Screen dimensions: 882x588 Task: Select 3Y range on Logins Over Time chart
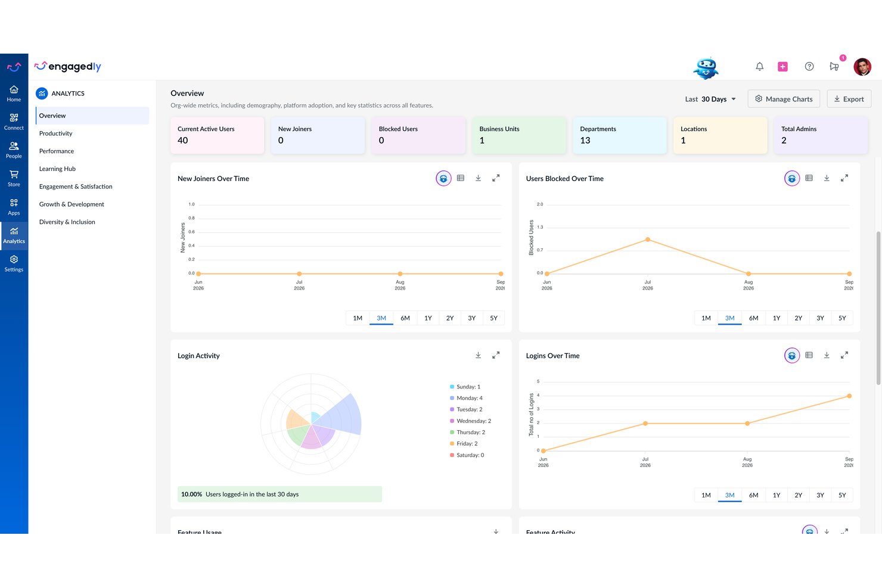[x=820, y=495]
